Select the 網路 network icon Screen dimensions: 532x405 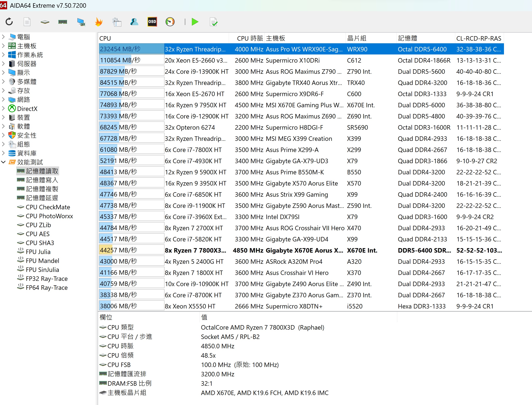pyautogui.click(x=12, y=100)
